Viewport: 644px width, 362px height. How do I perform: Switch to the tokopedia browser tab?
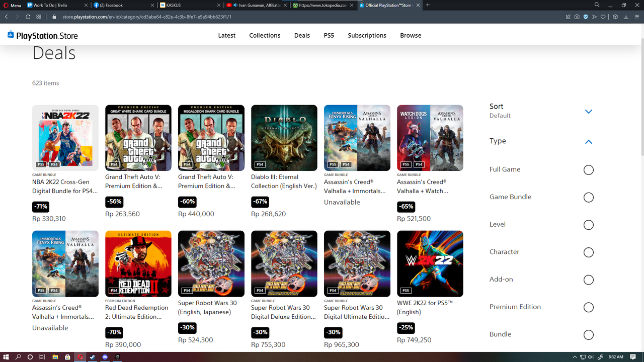[x=323, y=5]
